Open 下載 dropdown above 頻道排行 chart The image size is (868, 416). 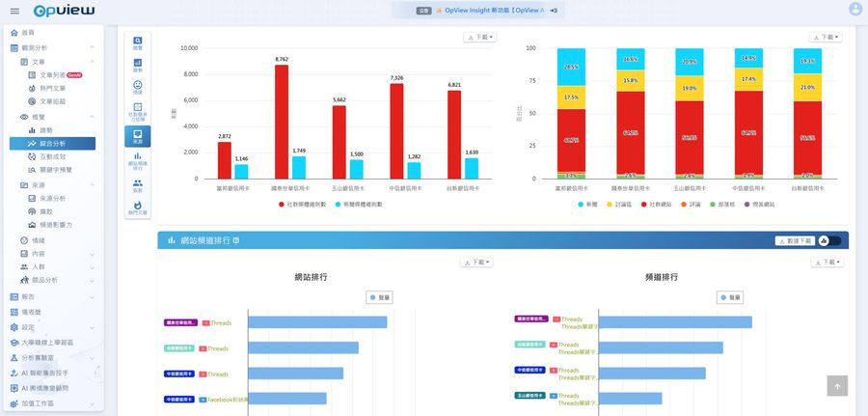point(827,262)
